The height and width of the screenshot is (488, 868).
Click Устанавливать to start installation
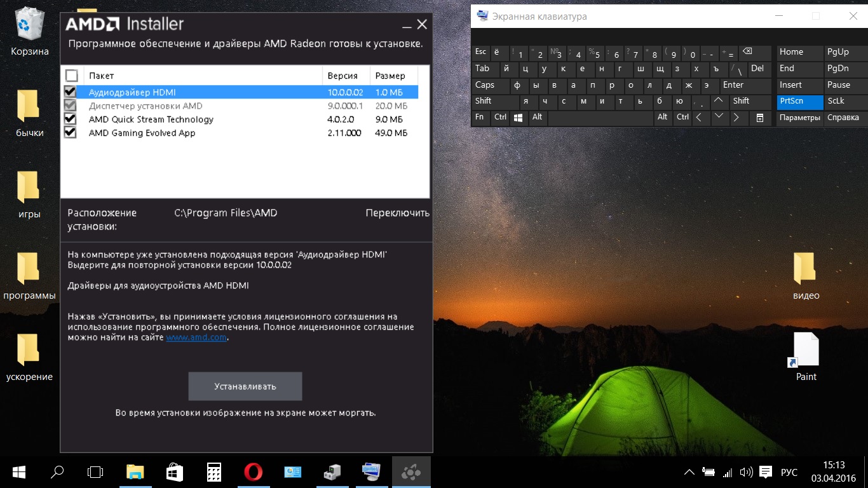[245, 386]
